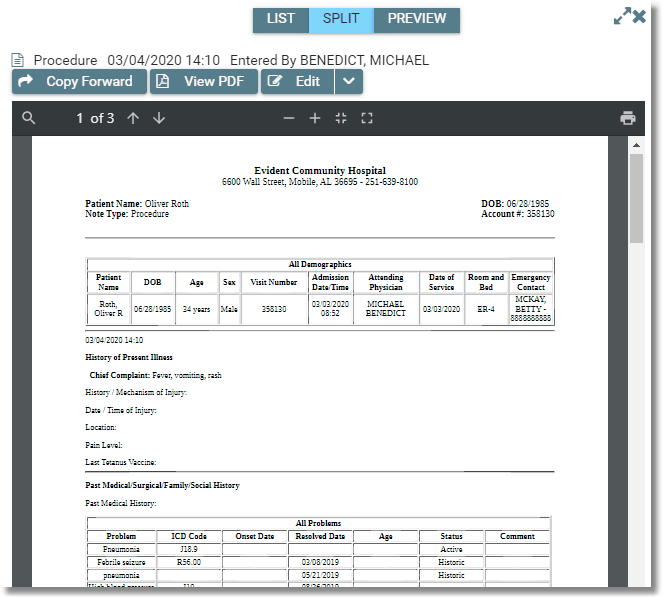The width and height of the screenshot is (663, 599).
Task: Click the 'Location:' label
Action: (x=101, y=428)
